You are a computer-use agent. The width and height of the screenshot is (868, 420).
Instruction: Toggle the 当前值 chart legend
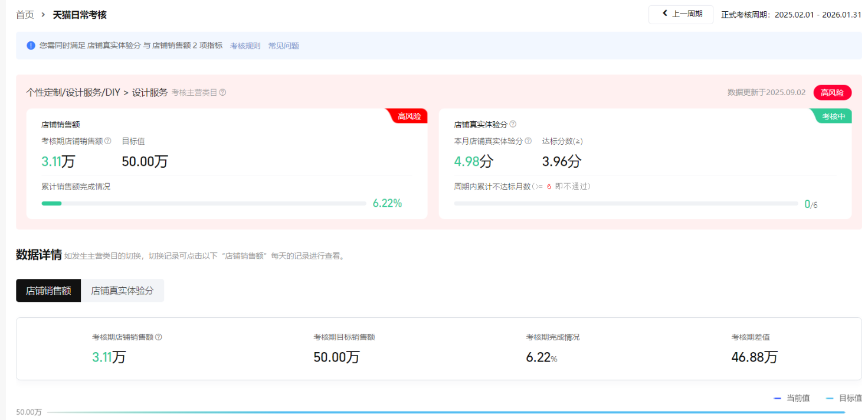791,398
